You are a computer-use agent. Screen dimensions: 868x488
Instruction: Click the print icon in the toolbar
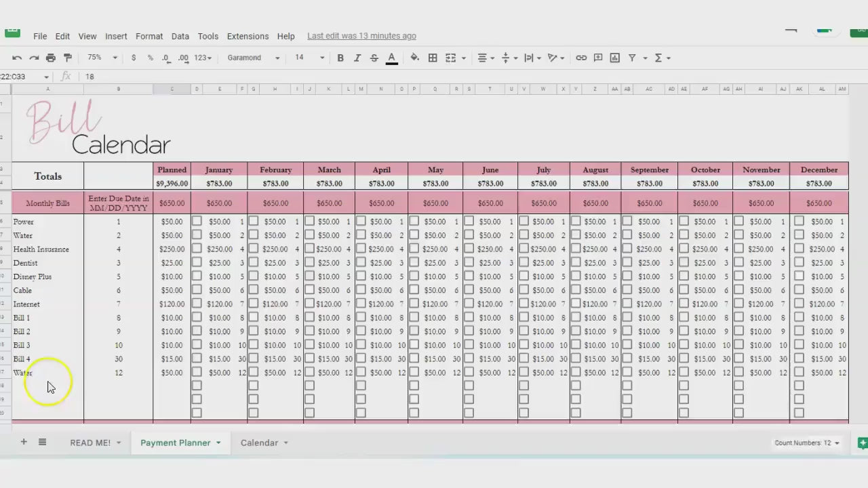[51, 58]
